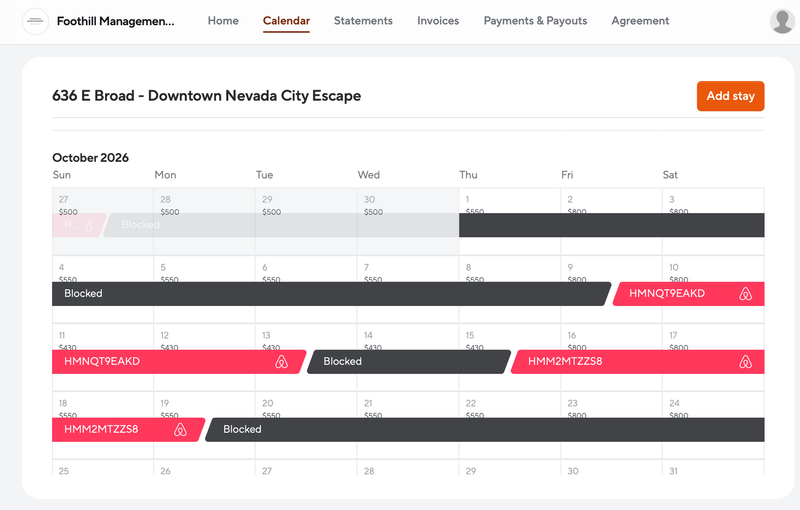This screenshot has height=510, width=800.
Task: Click the October 2026 month heading
Action: [x=90, y=158]
